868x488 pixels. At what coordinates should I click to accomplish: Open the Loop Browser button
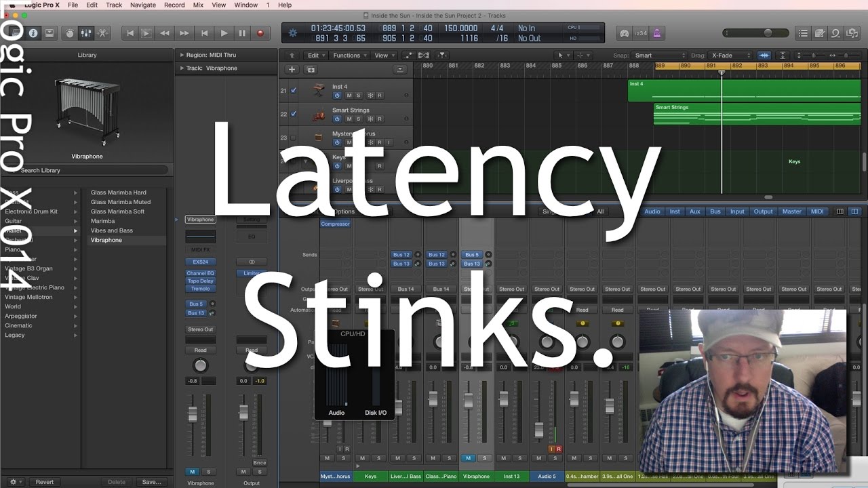pyautogui.click(x=837, y=33)
